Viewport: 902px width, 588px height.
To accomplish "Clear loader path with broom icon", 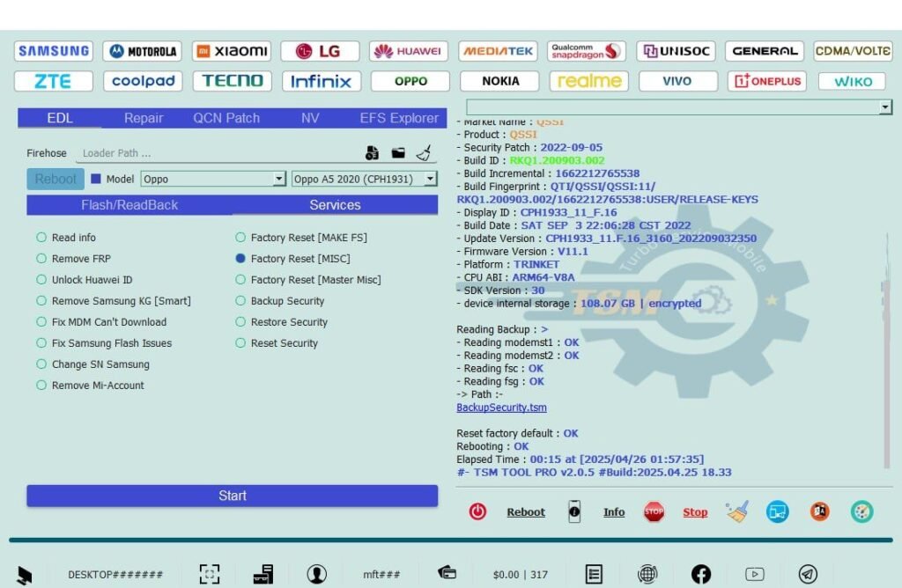I will 424,153.
